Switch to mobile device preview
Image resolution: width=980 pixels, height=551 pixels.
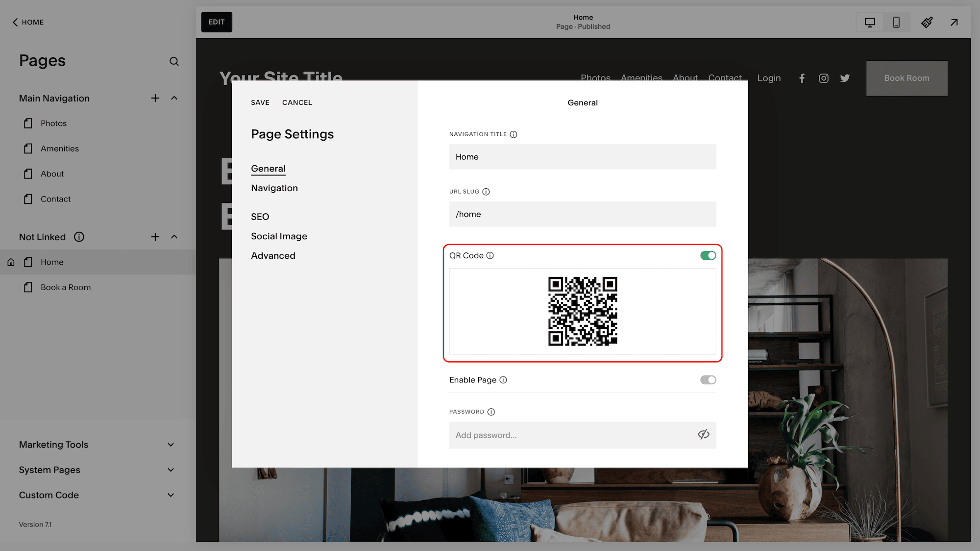pyautogui.click(x=896, y=23)
